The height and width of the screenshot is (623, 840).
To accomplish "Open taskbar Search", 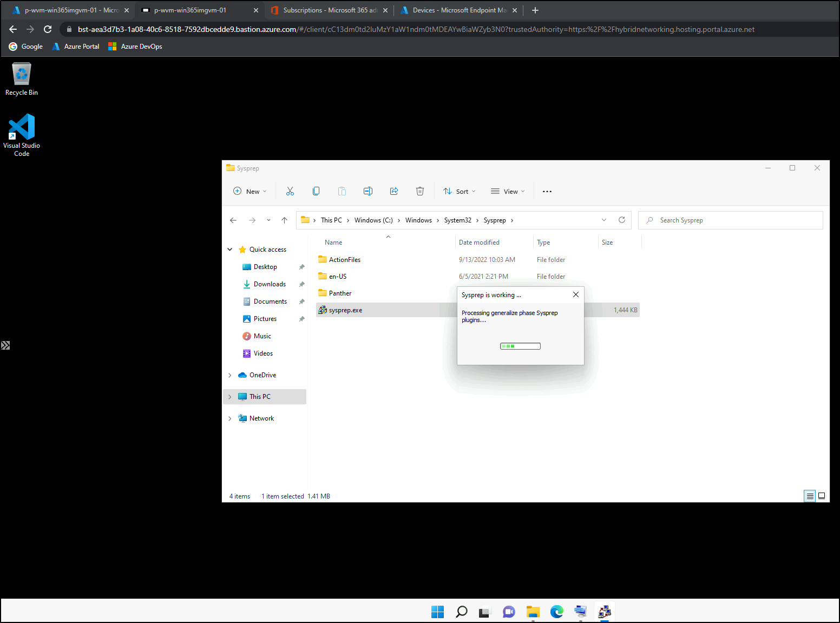I will tap(461, 612).
